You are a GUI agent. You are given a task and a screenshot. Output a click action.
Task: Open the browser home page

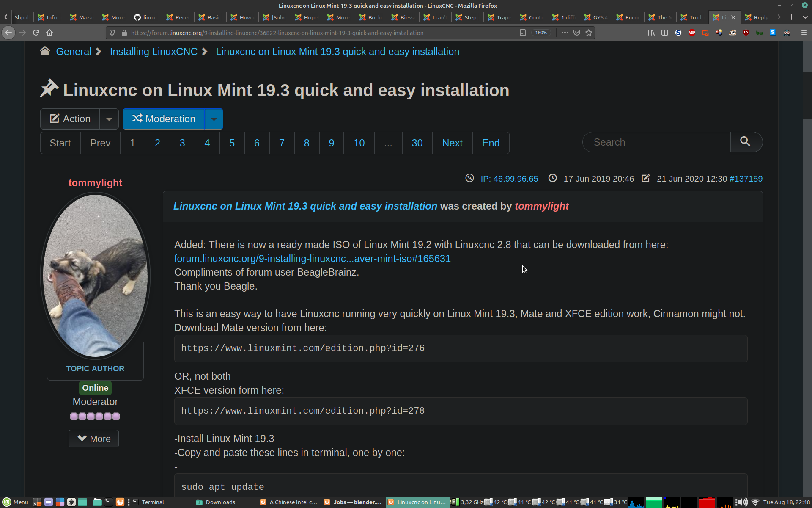49,33
